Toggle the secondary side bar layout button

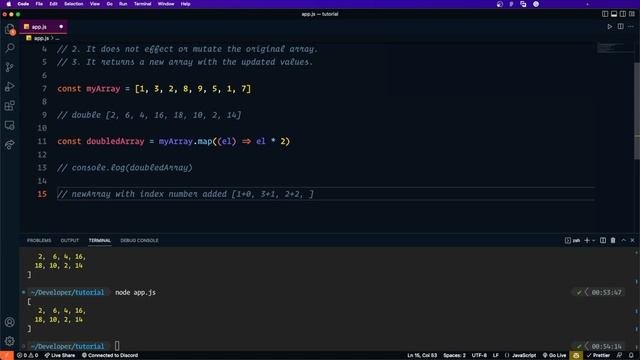point(623,14)
